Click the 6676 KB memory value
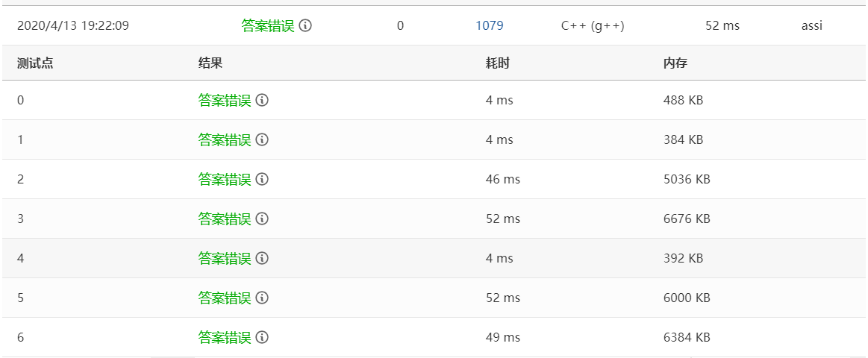868x358 pixels. coord(687,219)
